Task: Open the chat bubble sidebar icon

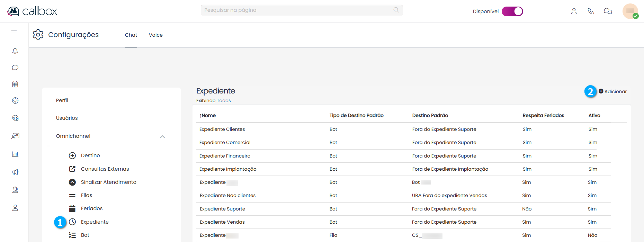Action: point(15,68)
